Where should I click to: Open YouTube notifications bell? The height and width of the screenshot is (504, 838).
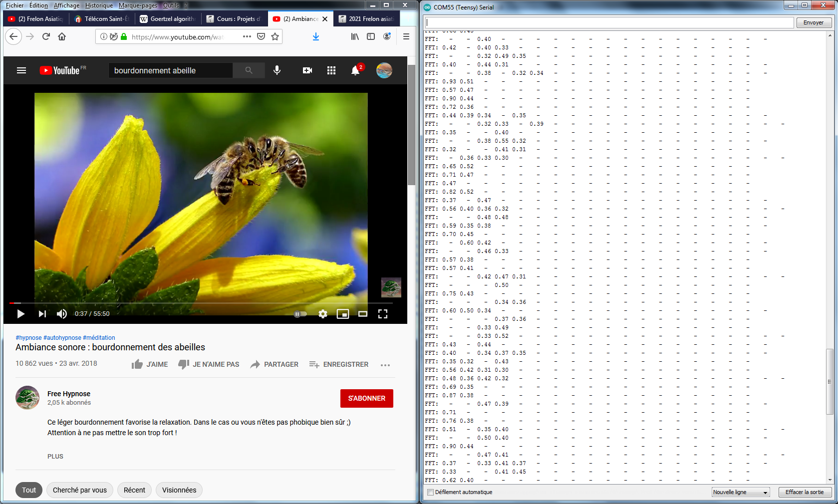click(355, 70)
